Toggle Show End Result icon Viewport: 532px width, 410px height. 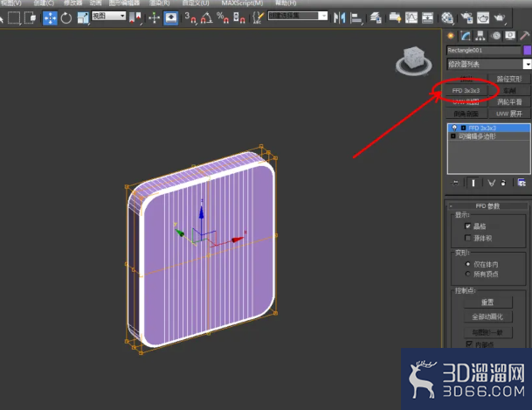point(473,183)
